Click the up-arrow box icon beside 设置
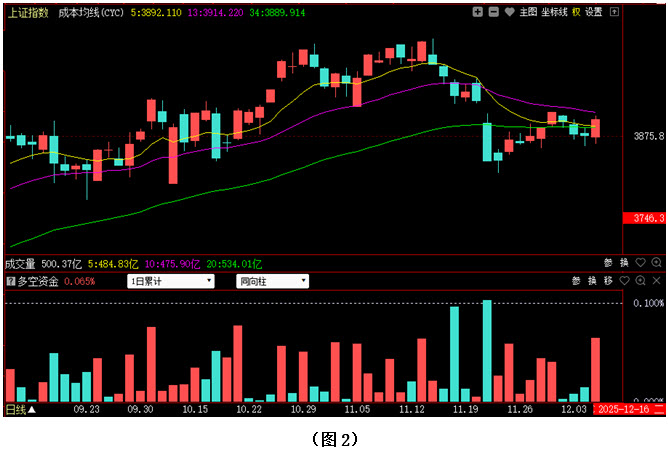Viewport: 668px width, 459px height. (x=613, y=12)
